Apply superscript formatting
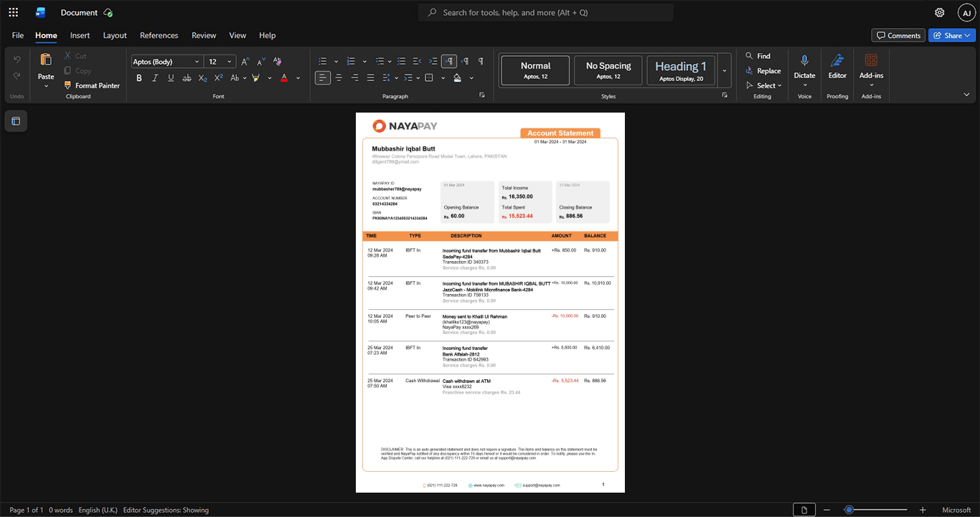Viewport: 980px width, 517px height. (x=218, y=78)
